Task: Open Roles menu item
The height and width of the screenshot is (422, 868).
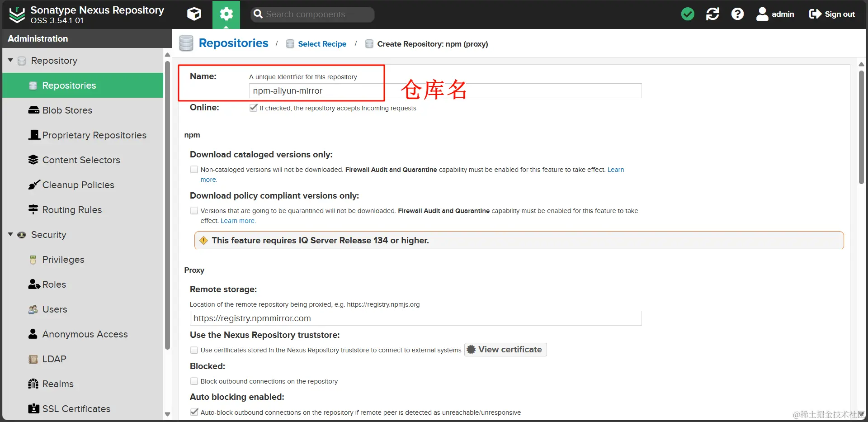Action: pyautogui.click(x=83, y=284)
